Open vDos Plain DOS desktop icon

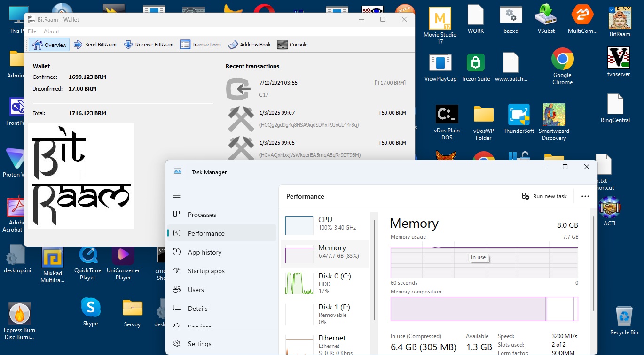(447, 123)
